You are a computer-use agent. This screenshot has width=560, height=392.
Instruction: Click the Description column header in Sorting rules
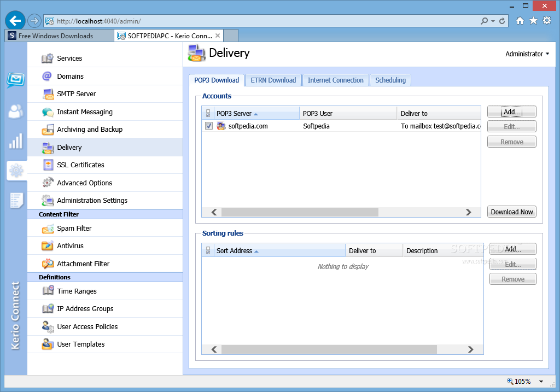pos(443,250)
